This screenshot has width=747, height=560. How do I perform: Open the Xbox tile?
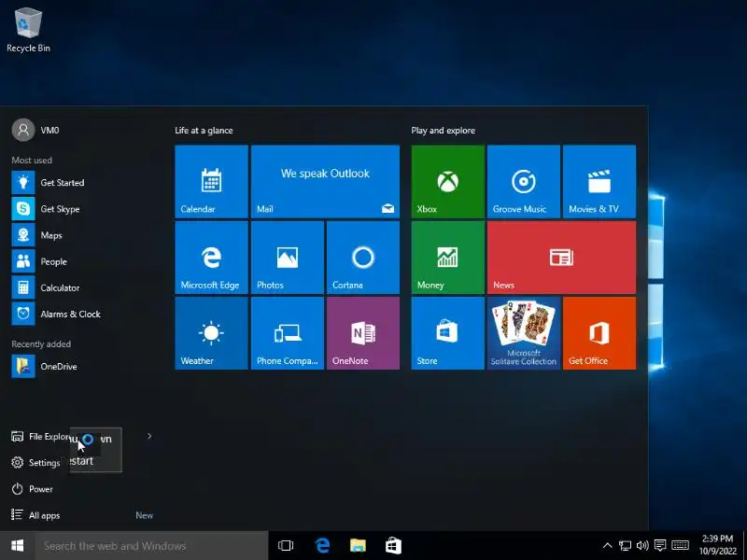448,181
